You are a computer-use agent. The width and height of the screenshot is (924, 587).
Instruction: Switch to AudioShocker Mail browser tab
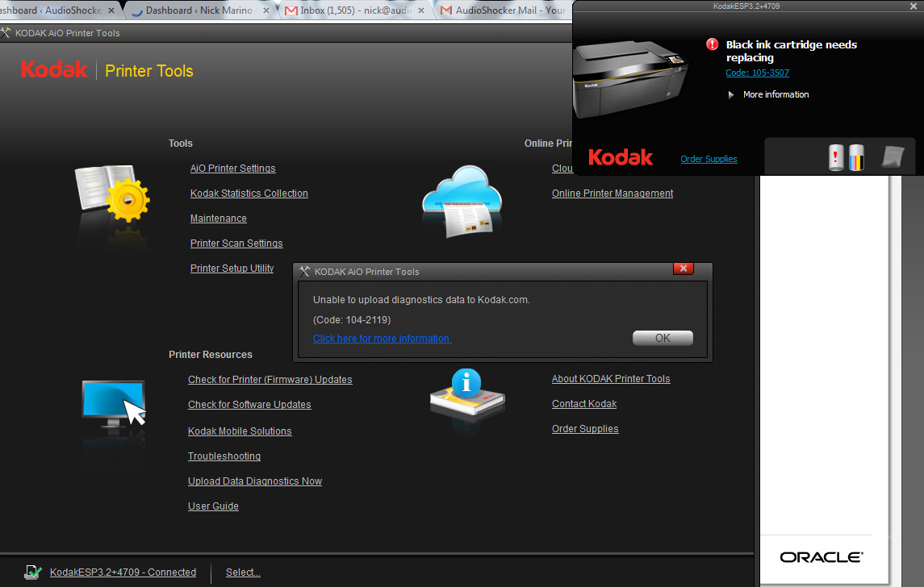[x=504, y=10]
